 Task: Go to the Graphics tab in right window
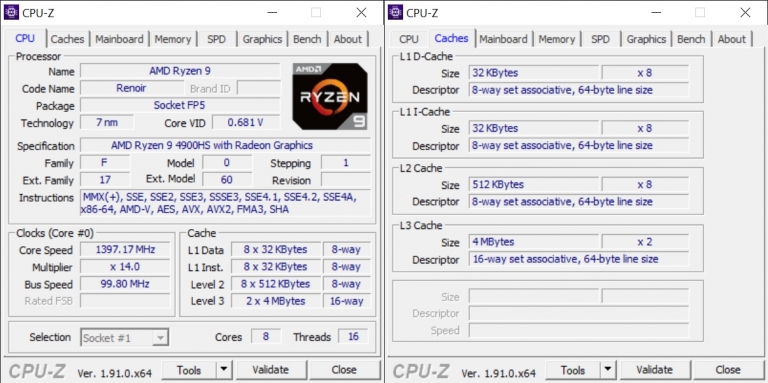(646, 39)
